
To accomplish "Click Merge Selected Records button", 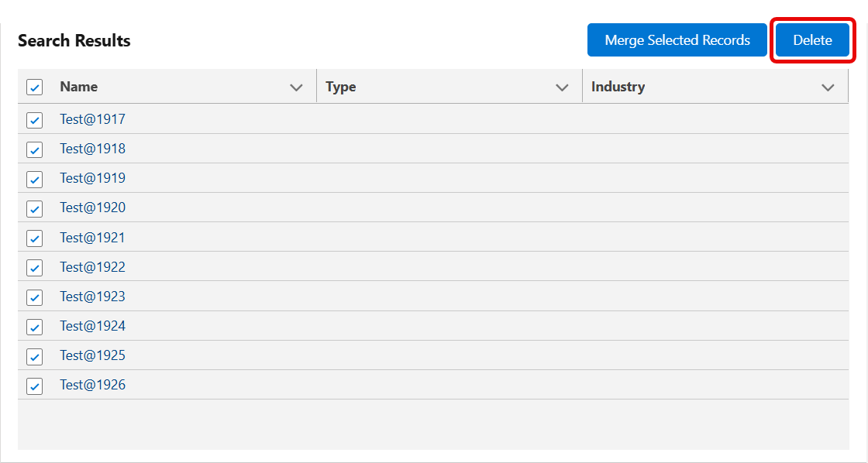I will (677, 39).
